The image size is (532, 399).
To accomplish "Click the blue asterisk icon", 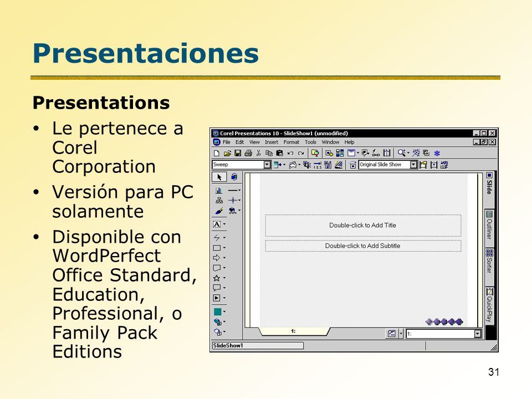I will 437,154.
